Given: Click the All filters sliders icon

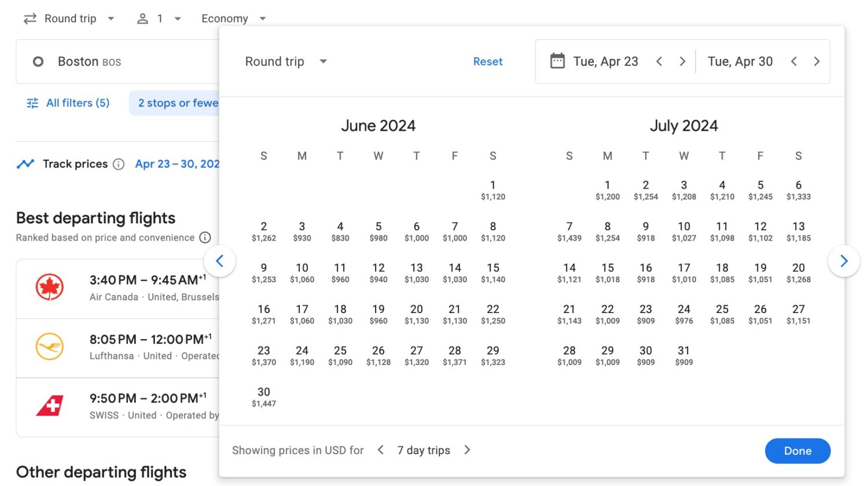Looking at the screenshot, I should 32,102.
